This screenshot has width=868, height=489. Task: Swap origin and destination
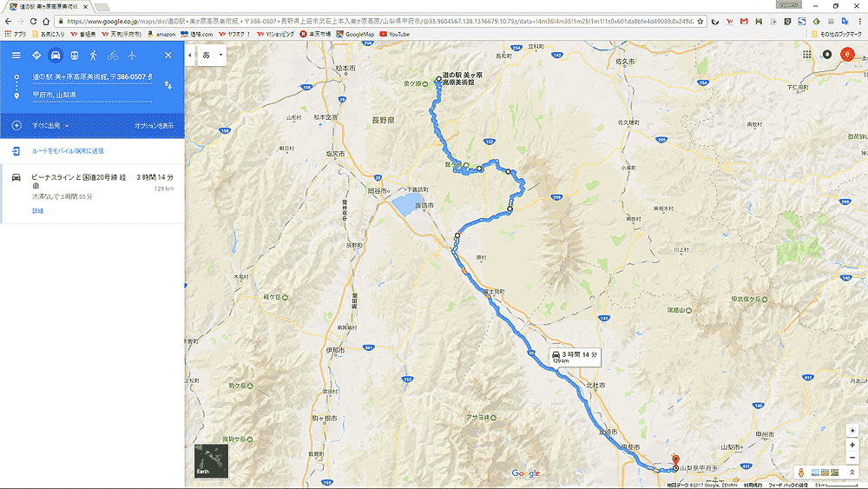pyautogui.click(x=168, y=85)
